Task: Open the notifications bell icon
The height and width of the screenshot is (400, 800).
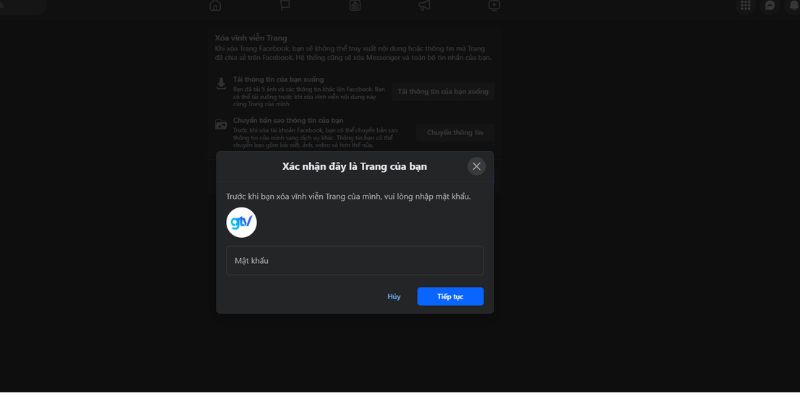Action: (793, 6)
